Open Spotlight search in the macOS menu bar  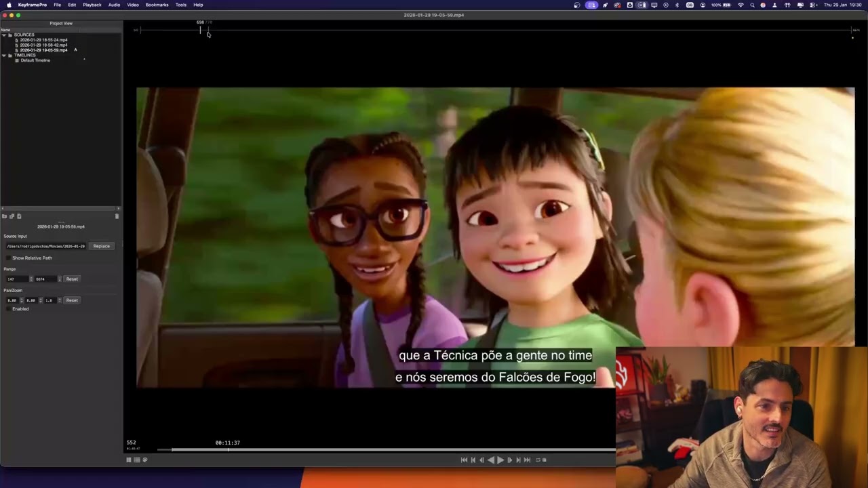coord(752,5)
